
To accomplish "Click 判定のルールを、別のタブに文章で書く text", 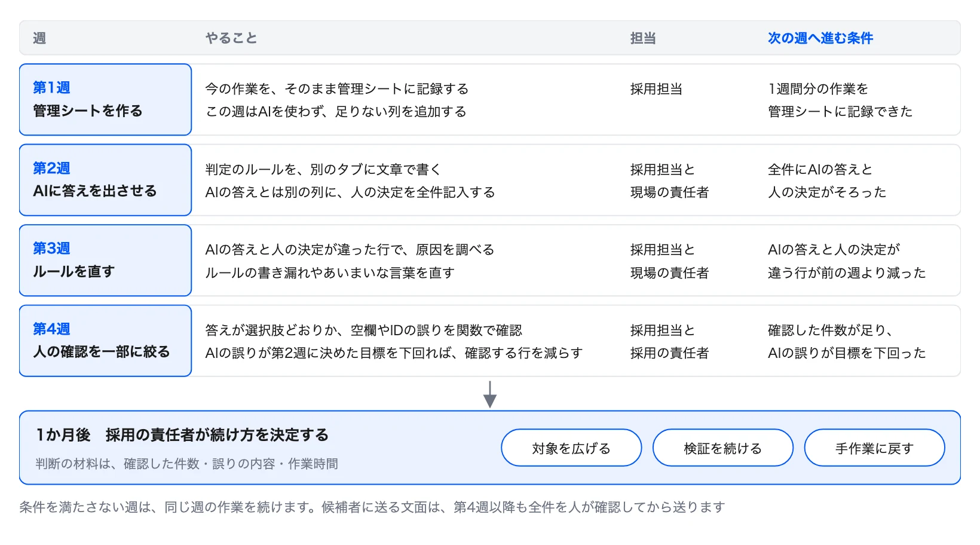I will point(323,170).
